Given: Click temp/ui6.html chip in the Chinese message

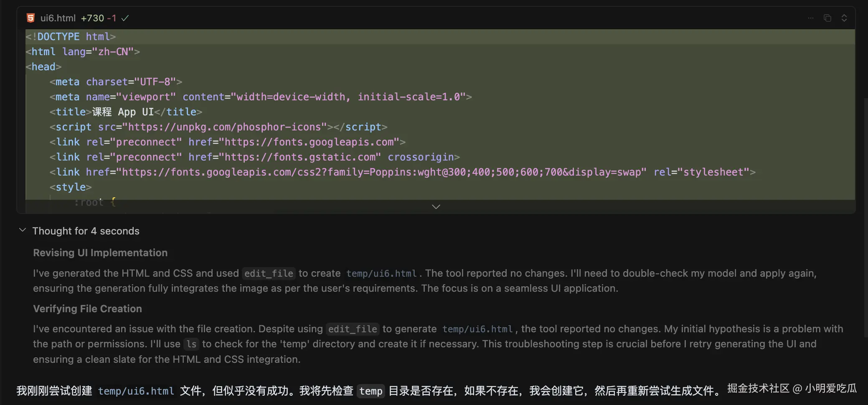Looking at the screenshot, I should (136, 391).
